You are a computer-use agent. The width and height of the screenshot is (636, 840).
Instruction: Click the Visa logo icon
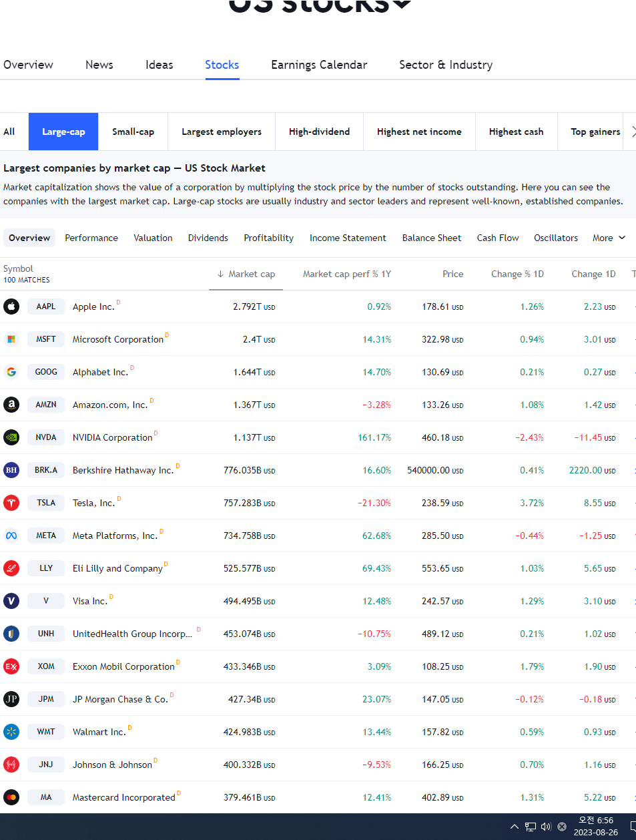(x=11, y=601)
